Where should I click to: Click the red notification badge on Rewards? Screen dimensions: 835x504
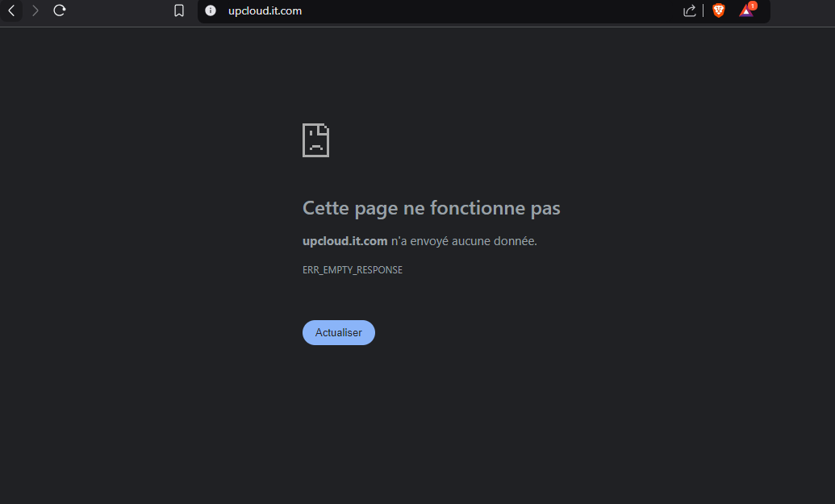click(x=752, y=6)
